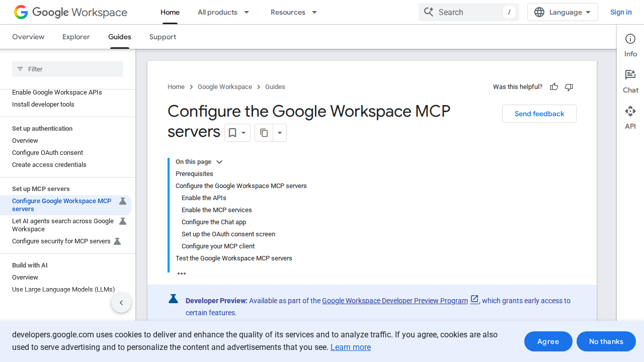Screen dimensions: 644x362
Task: Click the globe language icon
Action: [539, 12]
